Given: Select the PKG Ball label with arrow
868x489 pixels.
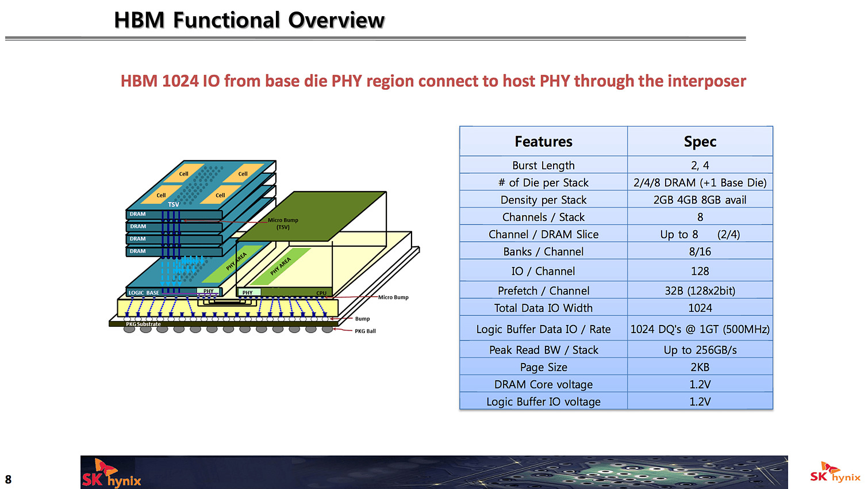Looking at the screenshot, I should (x=365, y=331).
